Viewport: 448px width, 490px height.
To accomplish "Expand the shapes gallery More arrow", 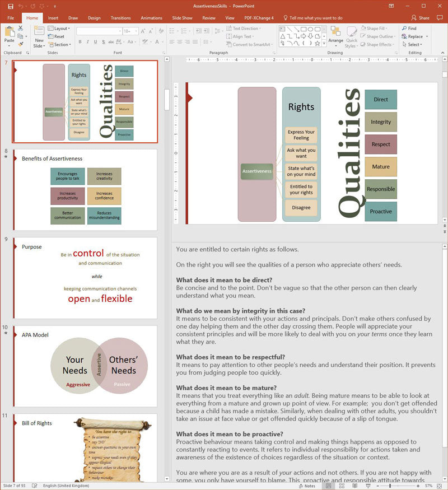I will tap(324, 44).
